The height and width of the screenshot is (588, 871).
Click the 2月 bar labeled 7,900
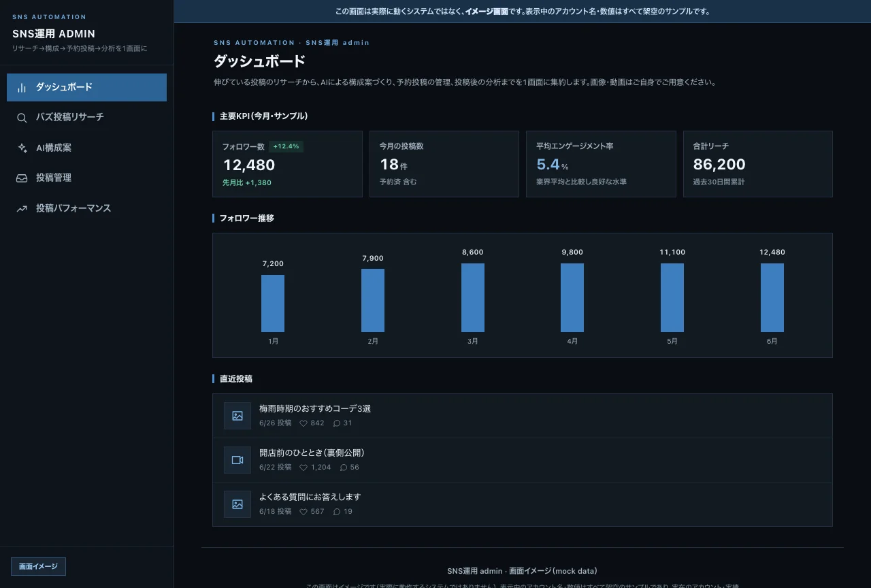(373, 300)
